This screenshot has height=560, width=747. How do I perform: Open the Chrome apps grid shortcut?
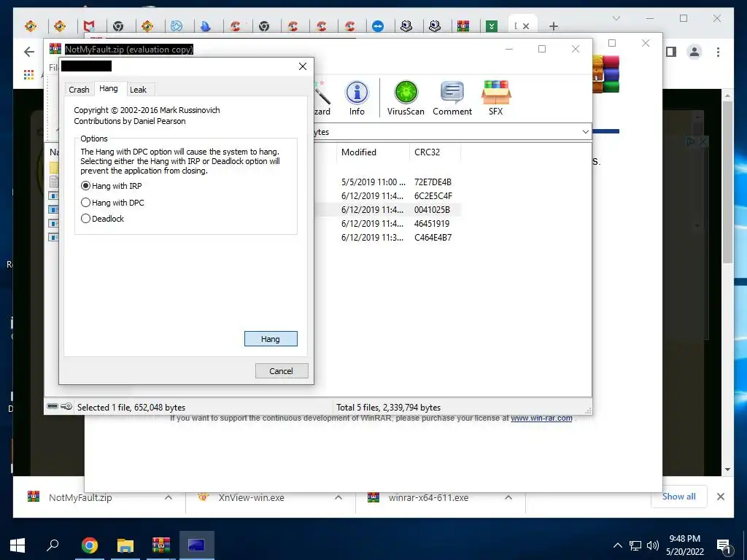(x=28, y=74)
